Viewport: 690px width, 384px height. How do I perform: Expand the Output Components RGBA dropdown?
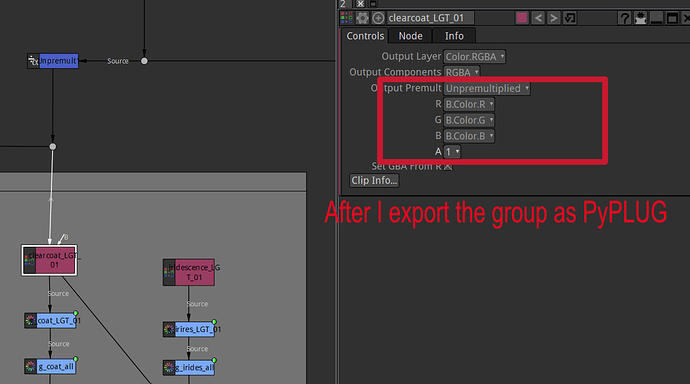[462, 72]
